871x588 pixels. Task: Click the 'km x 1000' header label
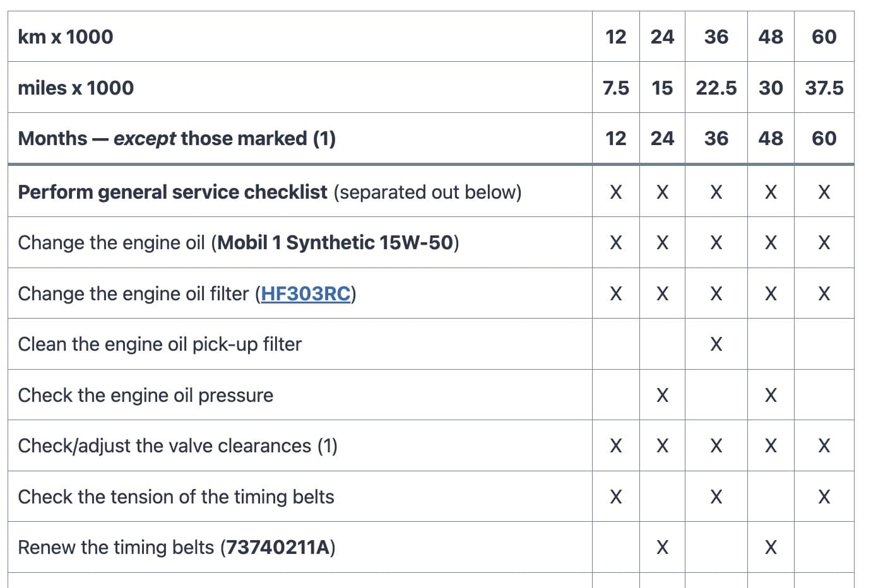66,37
